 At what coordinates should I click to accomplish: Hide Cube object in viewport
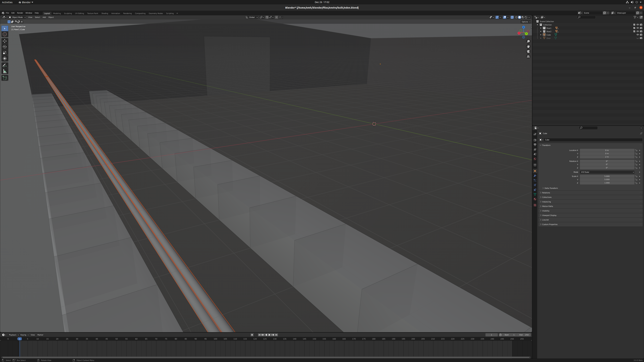637,35
